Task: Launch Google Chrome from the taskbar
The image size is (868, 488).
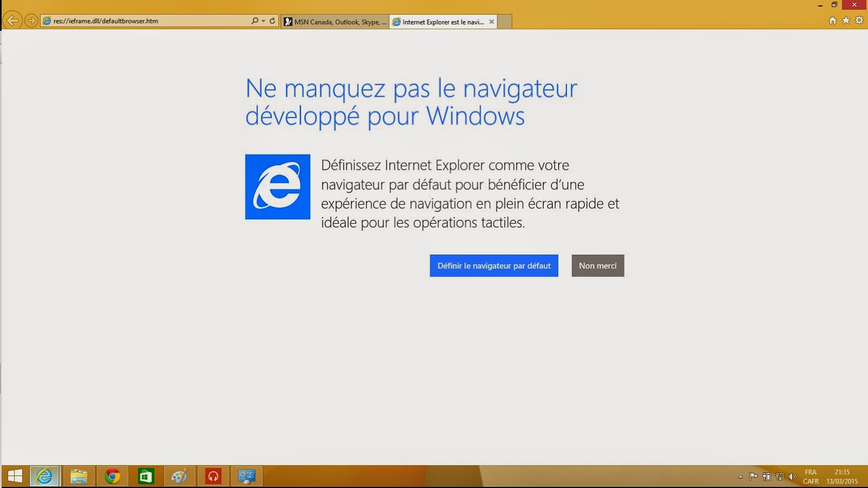Action: click(x=112, y=477)
